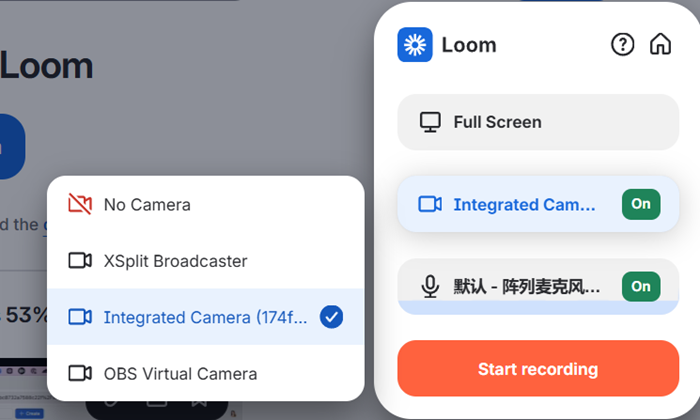The height and width of the screenshot is (420, 700).
Task: Click the blue camera icon in Integrated Cam selector
Action: click(430, 204)
